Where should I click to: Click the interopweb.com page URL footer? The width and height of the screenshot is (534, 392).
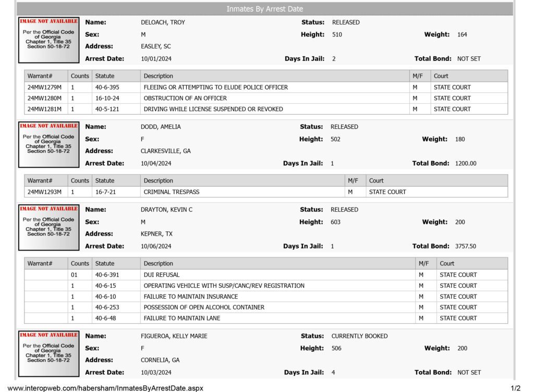pyautogui.click(x=105, y=388)
